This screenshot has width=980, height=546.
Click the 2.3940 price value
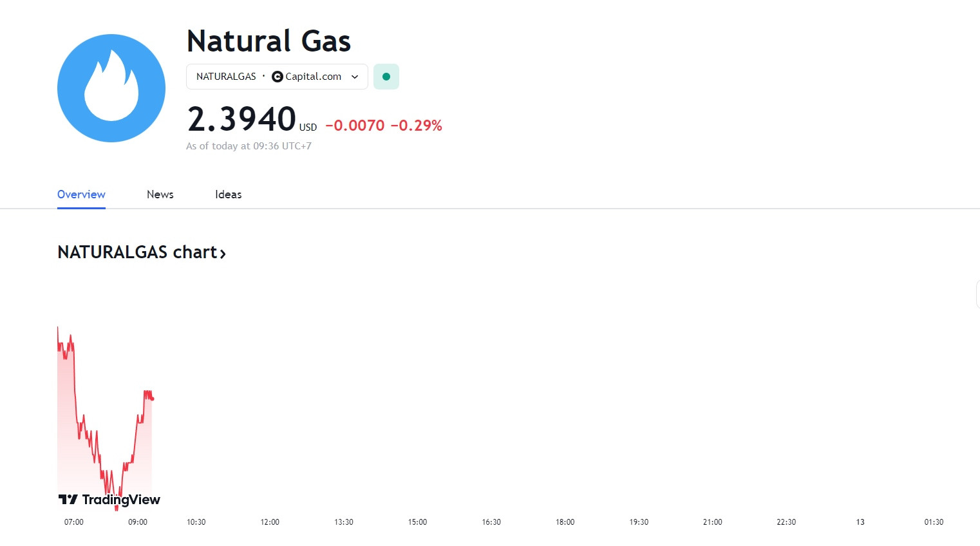tap(241, 119)
